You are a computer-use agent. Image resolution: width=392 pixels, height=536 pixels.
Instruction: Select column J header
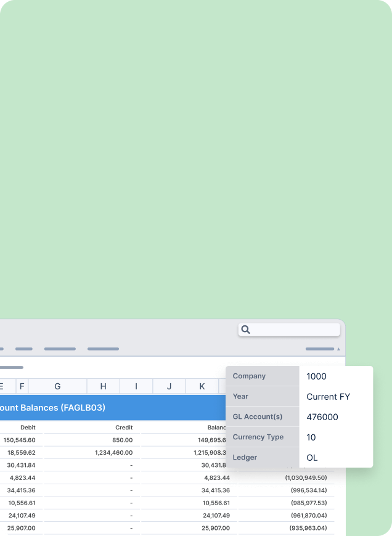pos(169,386)
